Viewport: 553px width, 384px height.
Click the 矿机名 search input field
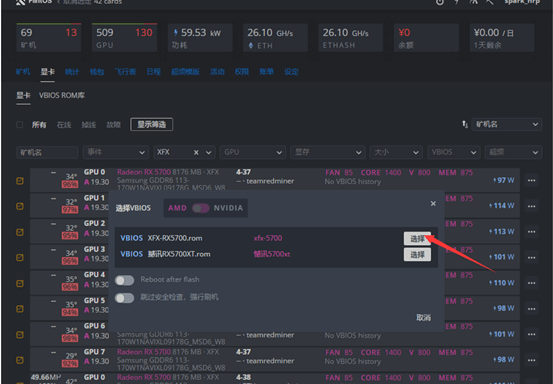coord(47,152)
